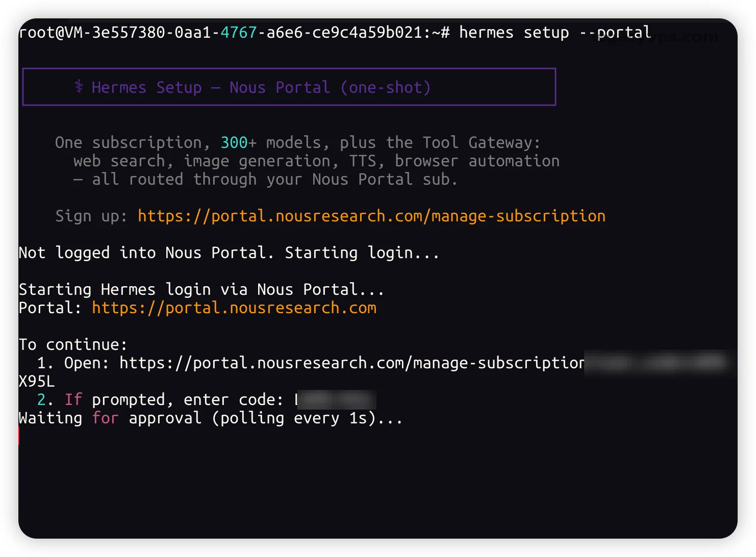Click Starting Hermes login via Nous Portal line

click(x=201, y=289)
